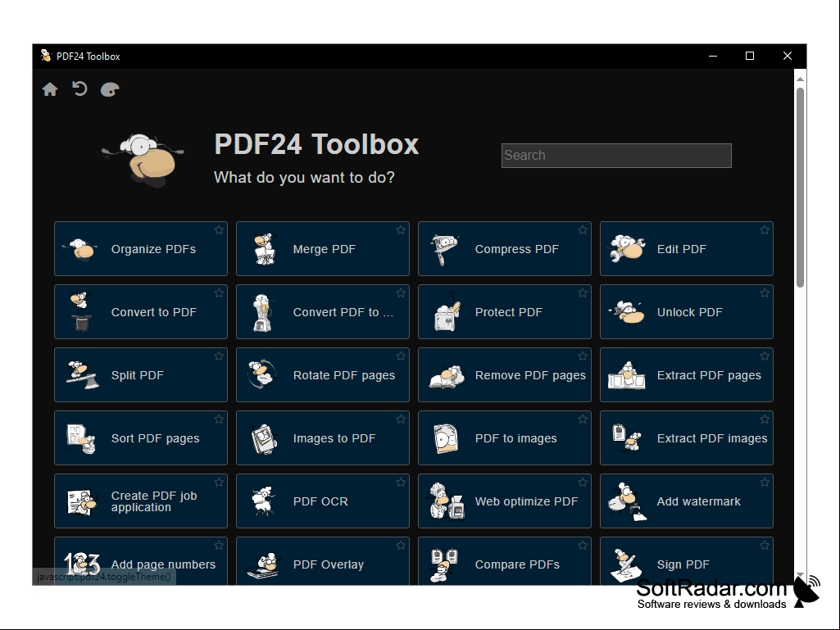Maximize the PDF24 Toolbox window
Image resolution: width=840 pixels, height=630 pixels.
click(x=750, y=56)
